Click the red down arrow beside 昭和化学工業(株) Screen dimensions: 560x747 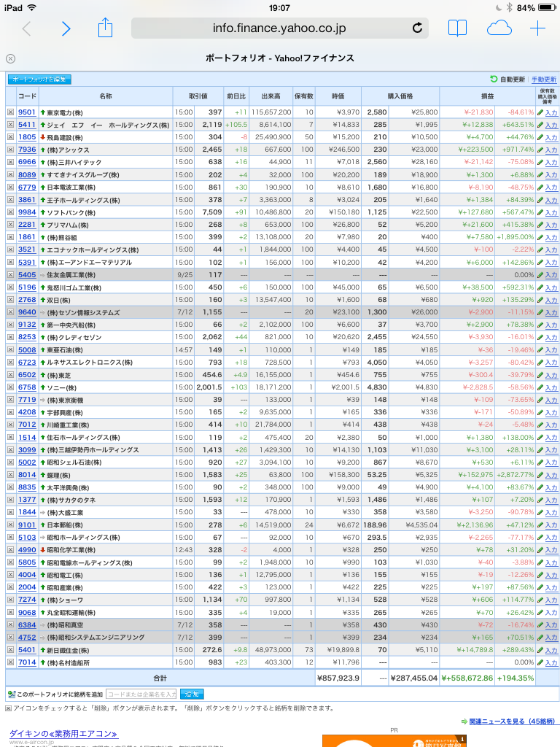click(x=43, y=550)
